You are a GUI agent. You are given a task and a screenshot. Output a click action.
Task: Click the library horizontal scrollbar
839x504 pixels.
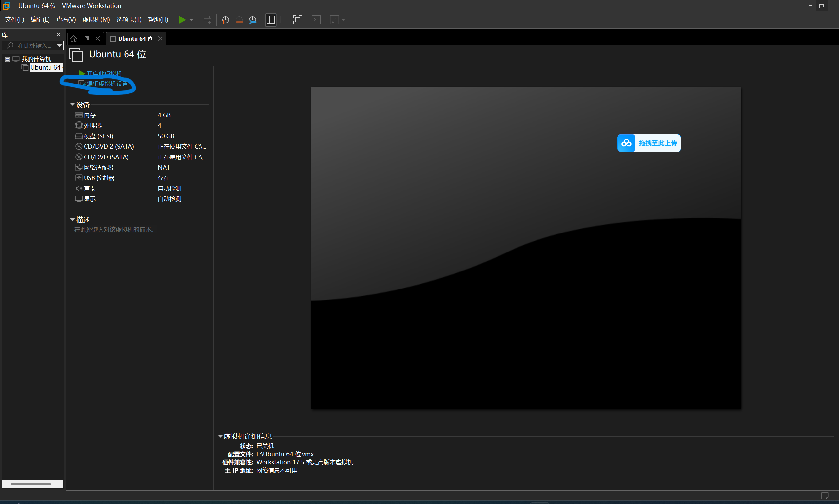[31, 484]
